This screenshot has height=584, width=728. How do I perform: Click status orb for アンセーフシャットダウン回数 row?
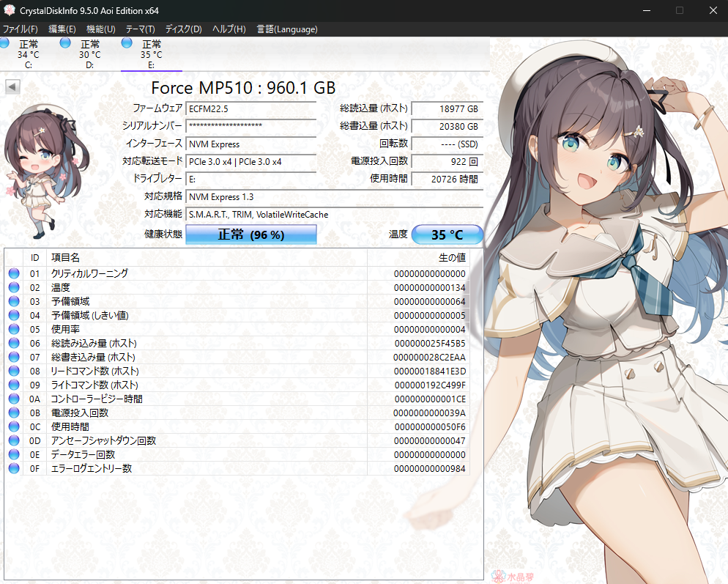point(14,441)
